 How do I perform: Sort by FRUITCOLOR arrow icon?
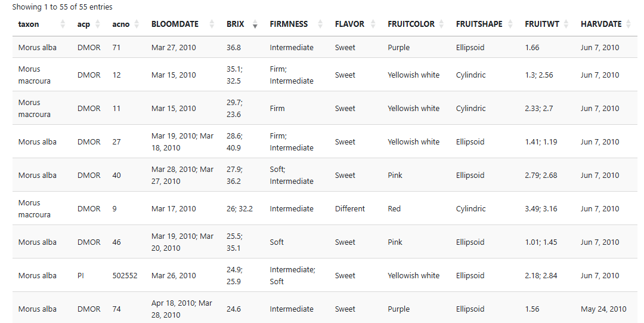pos(441,24)
